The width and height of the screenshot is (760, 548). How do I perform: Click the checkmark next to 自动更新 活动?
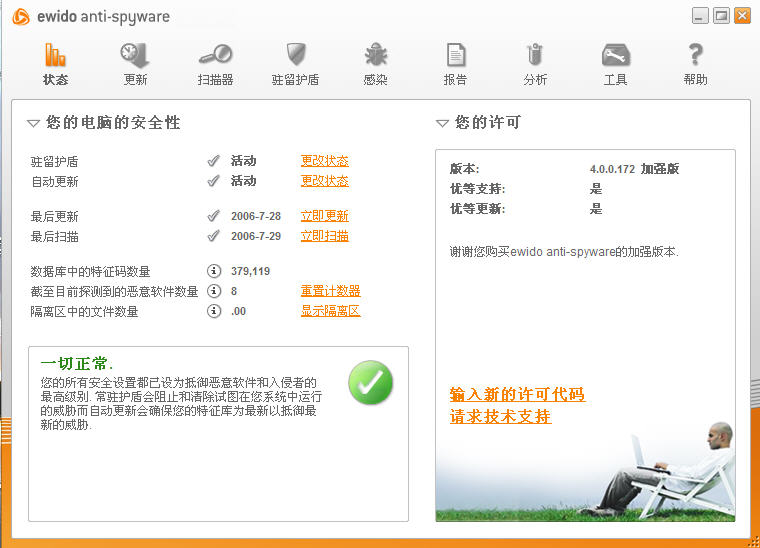click(213, 181)
